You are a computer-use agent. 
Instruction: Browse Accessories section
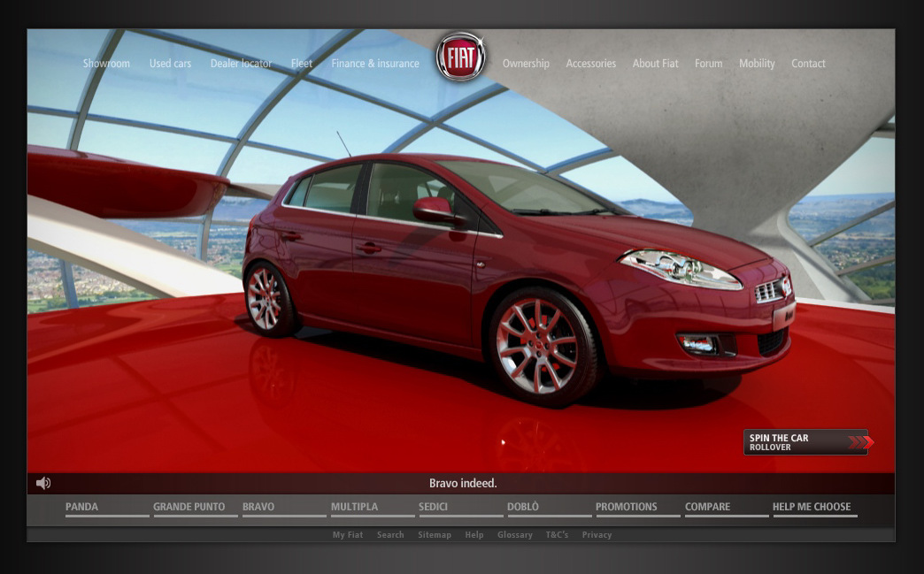coord(591,63)
